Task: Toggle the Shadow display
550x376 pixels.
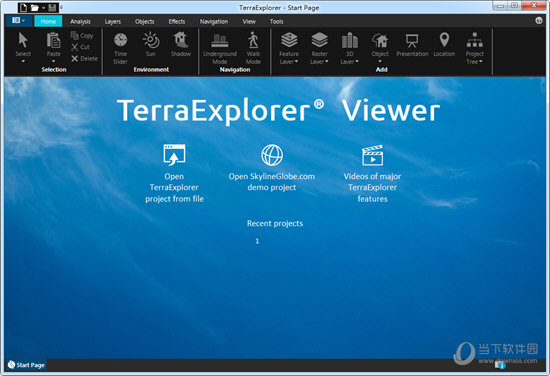Action: pos(181,44)
